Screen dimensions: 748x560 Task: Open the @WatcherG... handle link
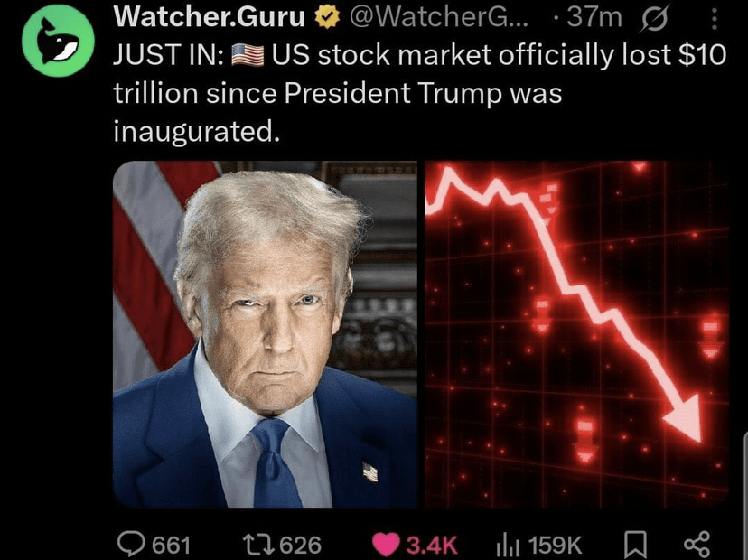[x=439, y=17]
